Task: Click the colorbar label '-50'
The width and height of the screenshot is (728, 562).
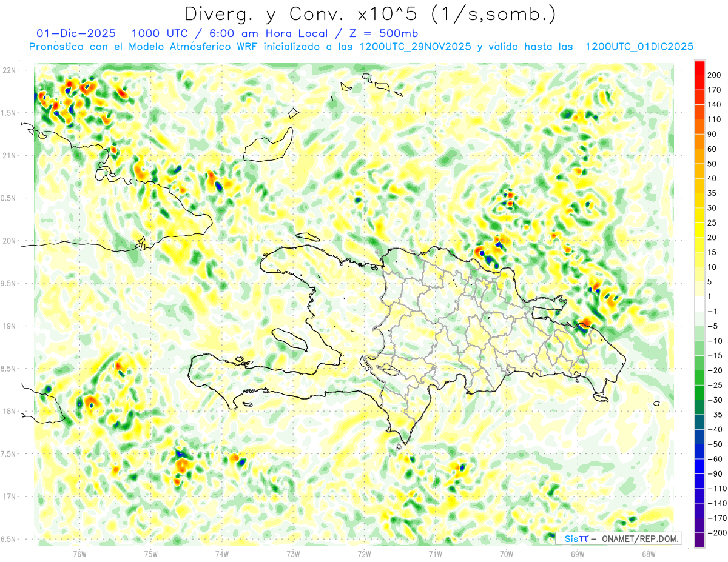Action: 716,444
